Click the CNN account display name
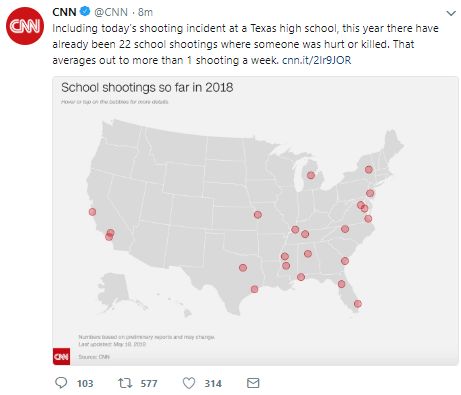 coord(64,12)
